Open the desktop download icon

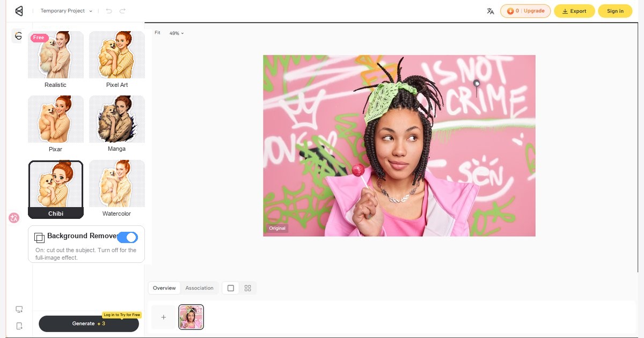tap(19, 310)
